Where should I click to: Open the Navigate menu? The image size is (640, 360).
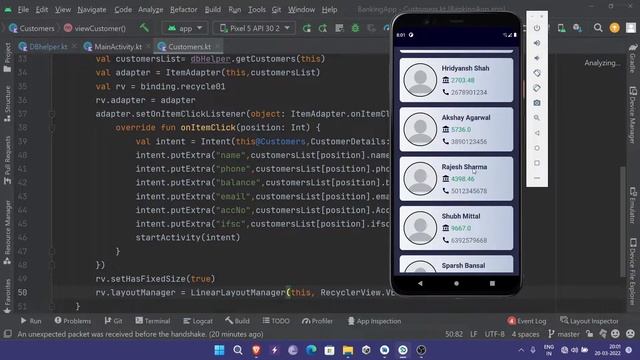pyautogui.click(x=91, y=9)
